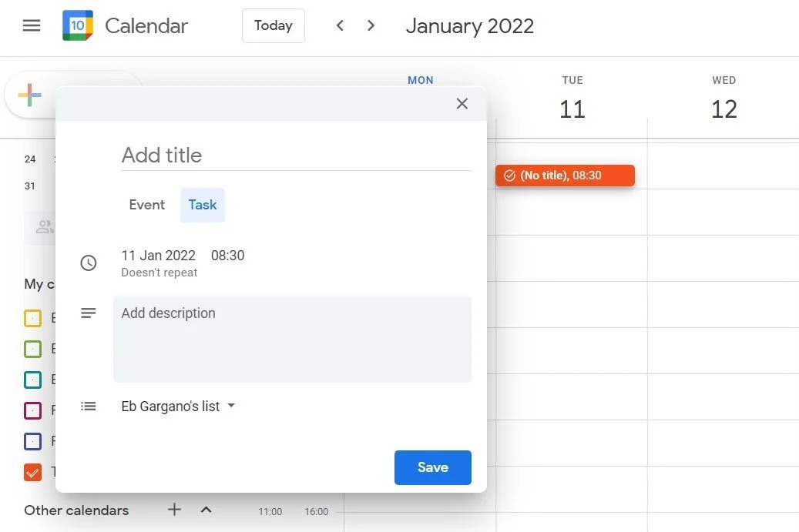
Task: Close the task creation dialog
Action: pyautogui.click(x=462, y=104)
